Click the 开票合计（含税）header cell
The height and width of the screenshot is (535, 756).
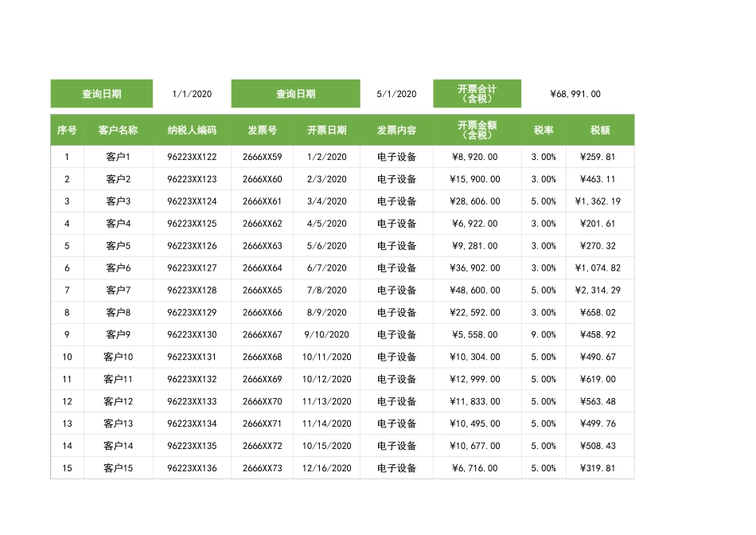click(x=476, y=93)
